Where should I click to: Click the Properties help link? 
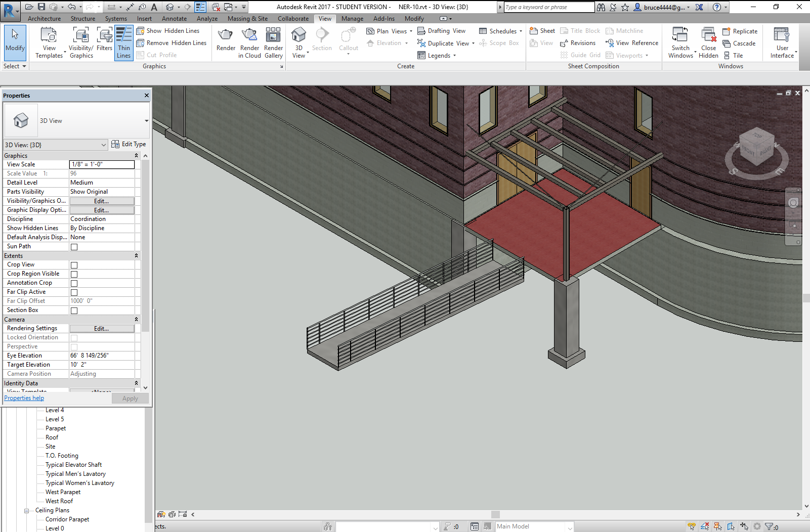click(24, 398)
